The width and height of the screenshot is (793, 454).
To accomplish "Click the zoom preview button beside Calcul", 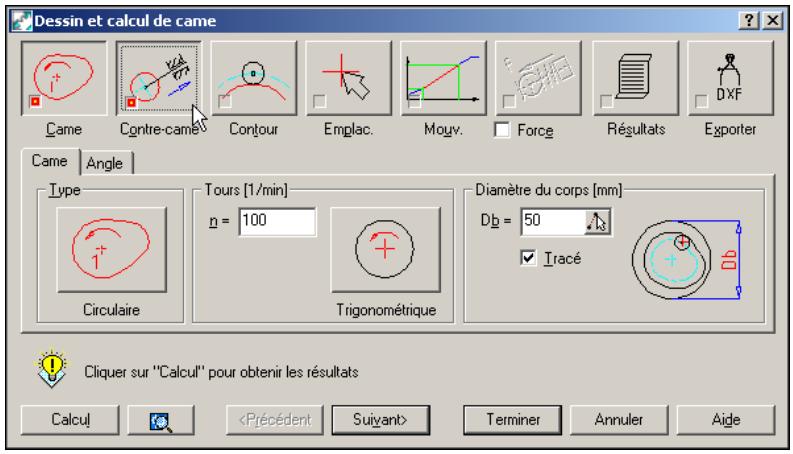I will pyautogui.click(x=161, y=420).
